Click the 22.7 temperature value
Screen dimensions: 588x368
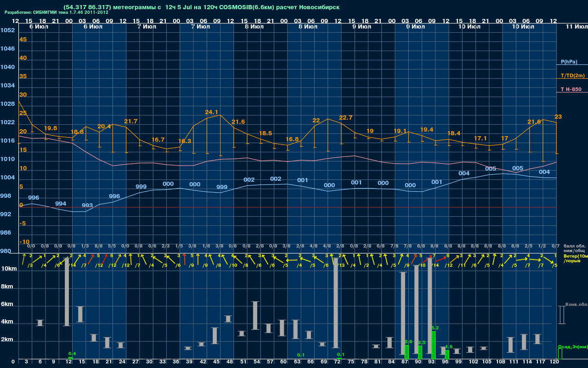346,118
